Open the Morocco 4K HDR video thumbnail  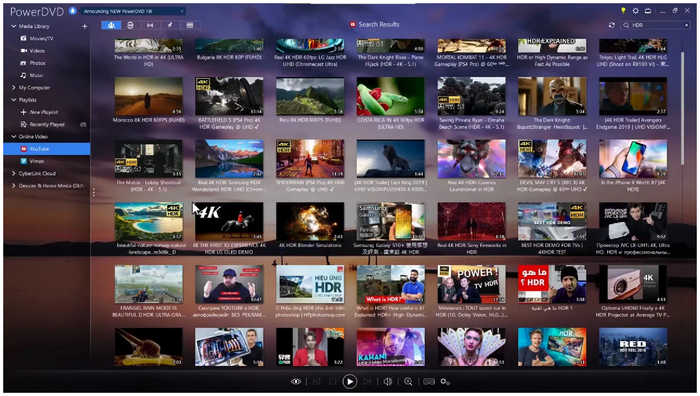click(x=148, y=96)
